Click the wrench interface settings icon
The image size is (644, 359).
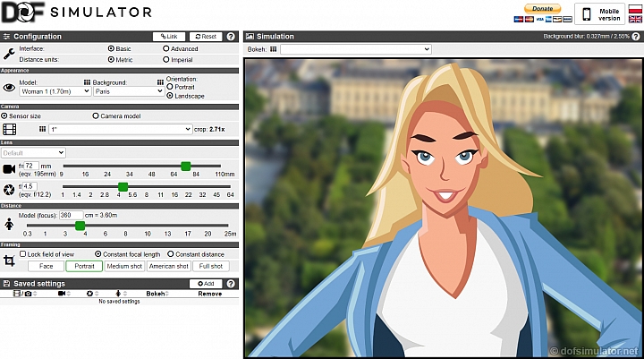[9, 54]
